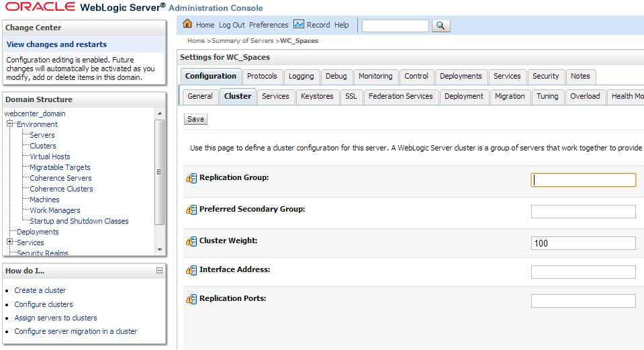Viewport: 644px width, 350px height.
Task: Select the Cluster sub-tab
Action: (x=238, y=97)
